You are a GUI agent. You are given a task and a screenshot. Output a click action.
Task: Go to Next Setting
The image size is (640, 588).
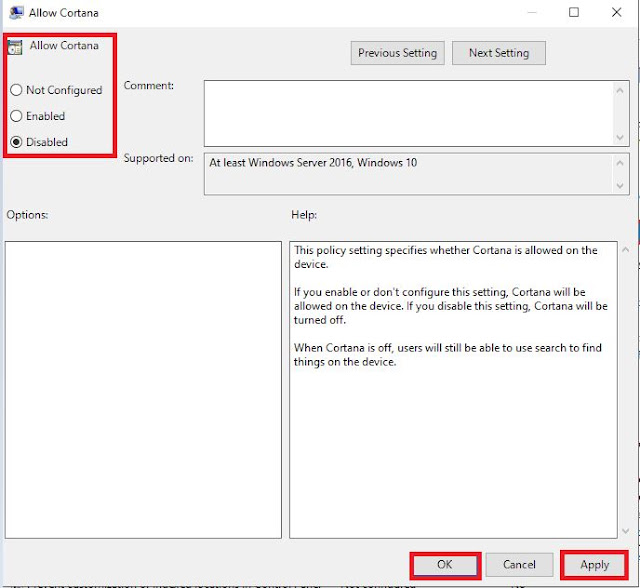(499, 53)
